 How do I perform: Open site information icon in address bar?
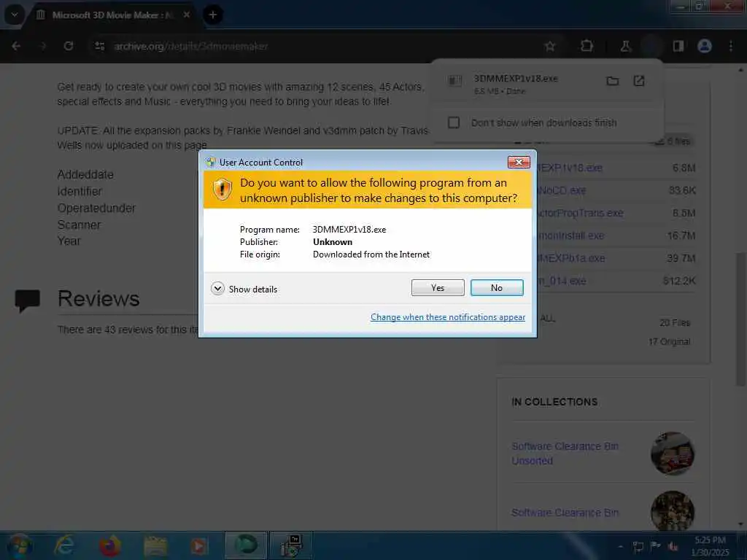click(99, 46)
